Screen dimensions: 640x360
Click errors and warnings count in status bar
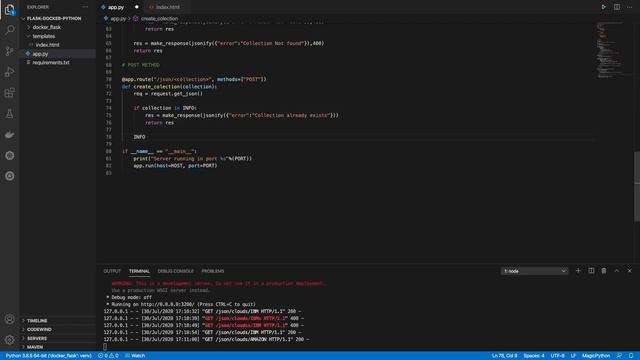[x=109, y=356]
